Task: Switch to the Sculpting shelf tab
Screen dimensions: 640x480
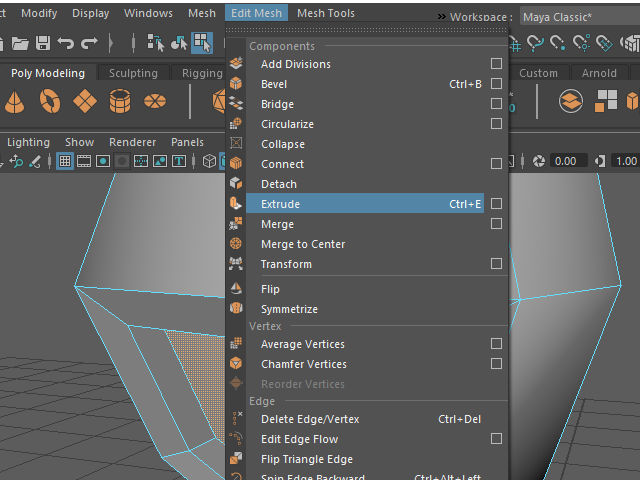Action: (133, 73)
